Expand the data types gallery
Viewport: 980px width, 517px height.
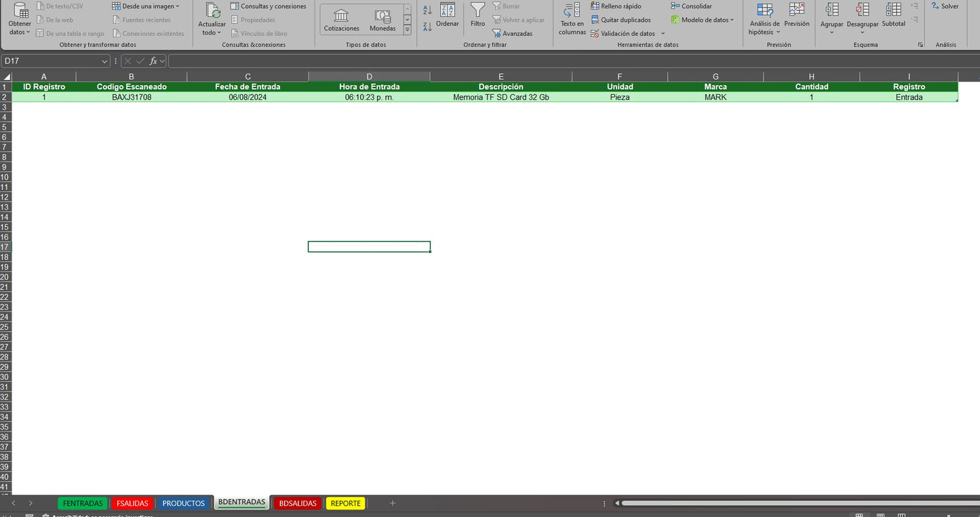(407, 30)
